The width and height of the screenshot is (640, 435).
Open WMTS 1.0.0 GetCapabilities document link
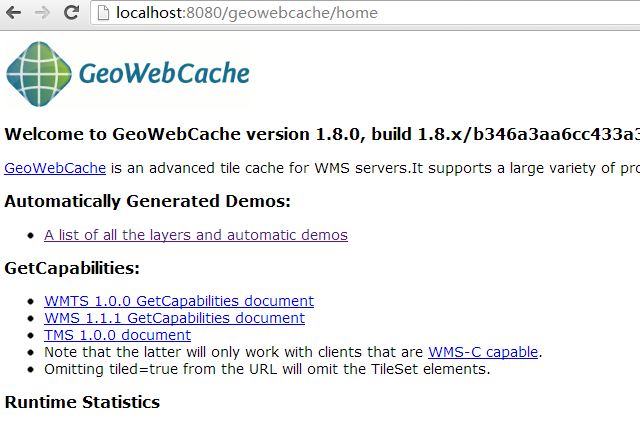pos(179,301)
